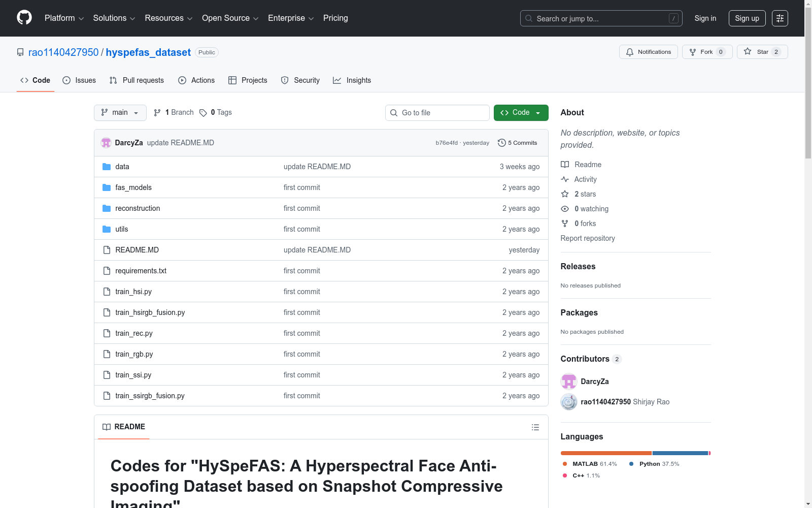
Task: Click rao1140427950 contributor avatar
Action: click(569, 402)
